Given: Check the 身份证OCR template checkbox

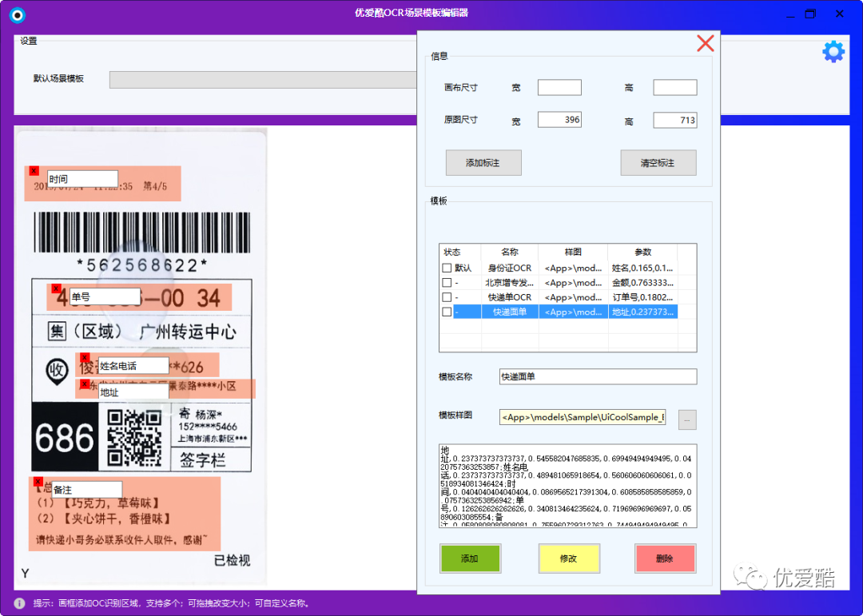Looking at the screenshot, I should [x=447, y=268].
